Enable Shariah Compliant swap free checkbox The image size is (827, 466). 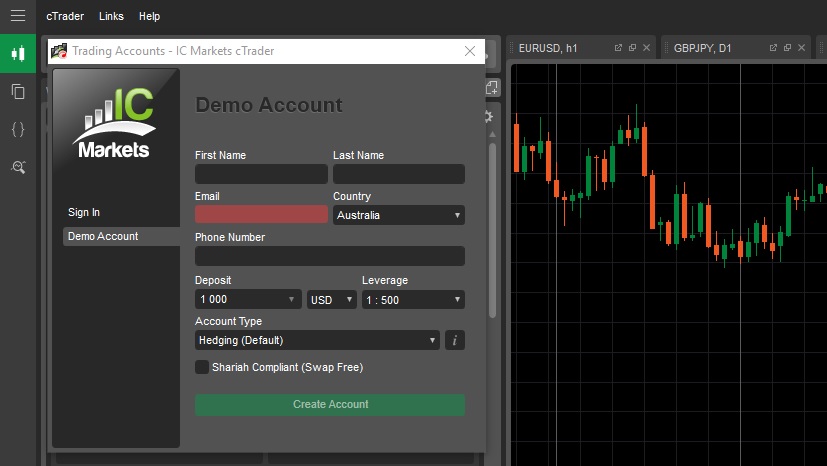(202, 367)
